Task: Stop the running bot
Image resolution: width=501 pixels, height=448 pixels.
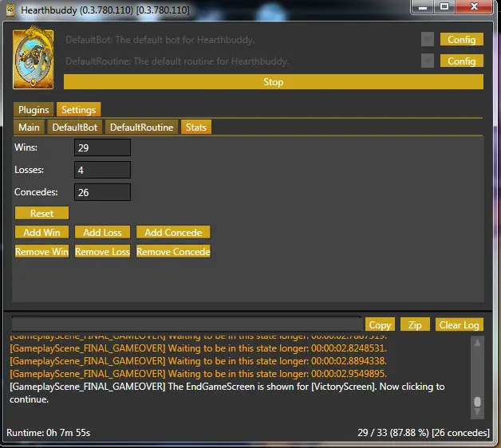Action: pos(274,82)
